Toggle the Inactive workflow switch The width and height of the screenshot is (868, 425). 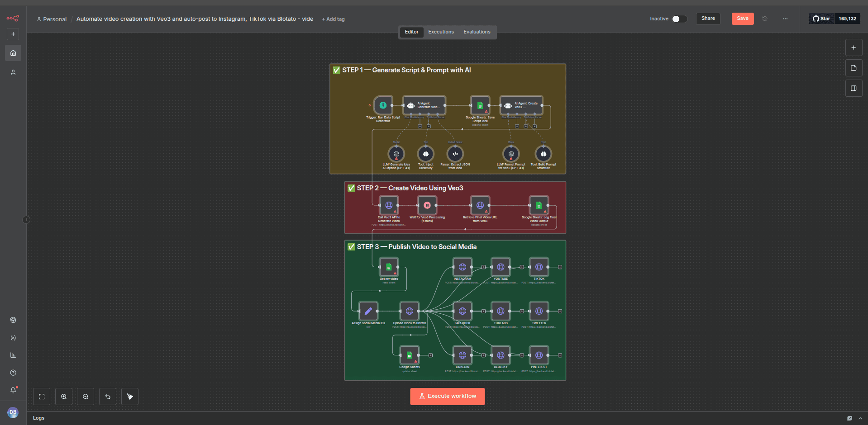pos(679,19)
